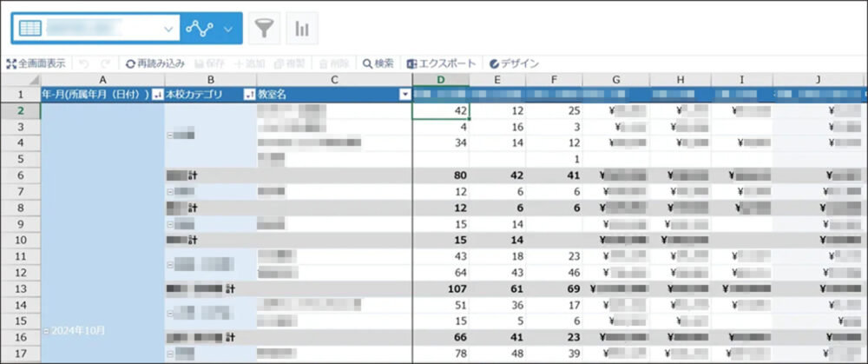
Task: Select column F header
Action: pos(554,80)
